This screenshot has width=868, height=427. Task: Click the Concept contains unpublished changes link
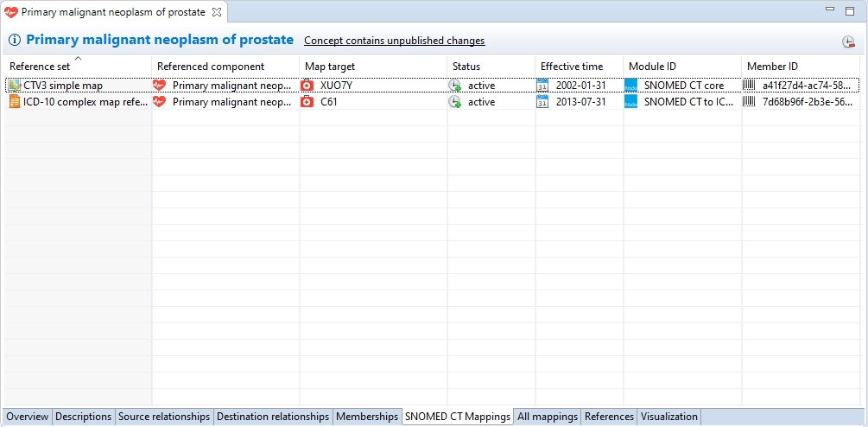click(x=394, y=41)
